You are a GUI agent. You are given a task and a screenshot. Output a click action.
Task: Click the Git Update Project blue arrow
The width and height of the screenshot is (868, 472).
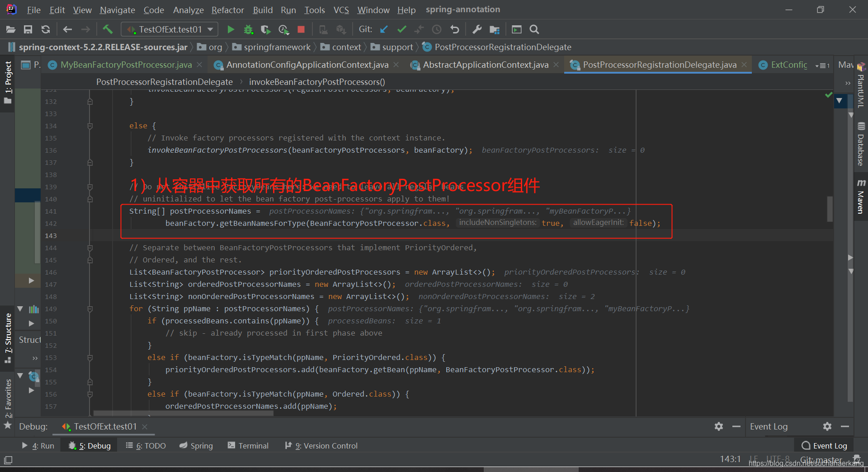click(384, 29)
